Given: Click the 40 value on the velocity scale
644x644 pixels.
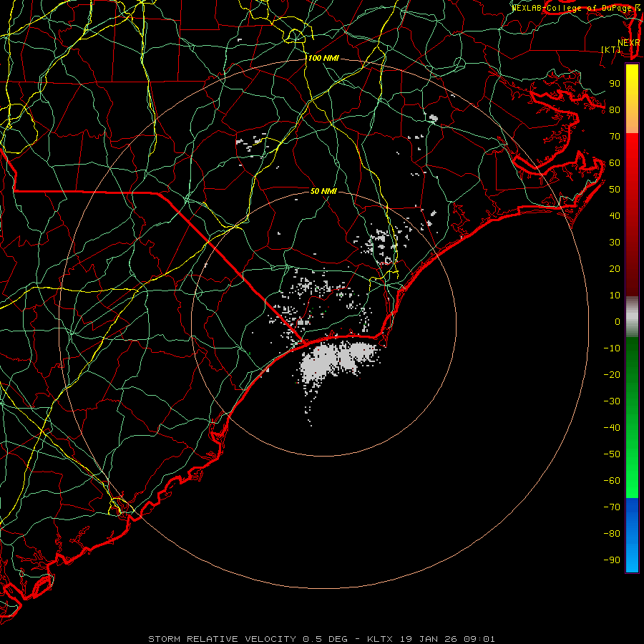Looking at the screenshot, I should (615, 216).
